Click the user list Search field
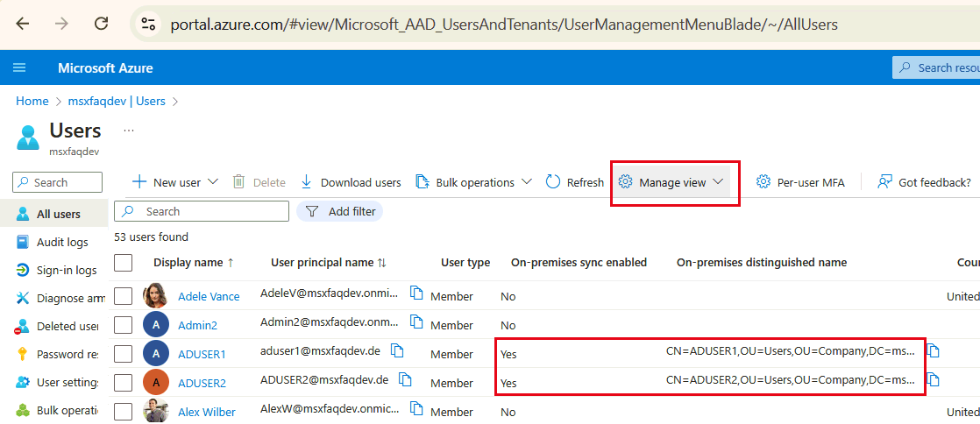This screenshot has width=980, height=424. click(202, 211)
